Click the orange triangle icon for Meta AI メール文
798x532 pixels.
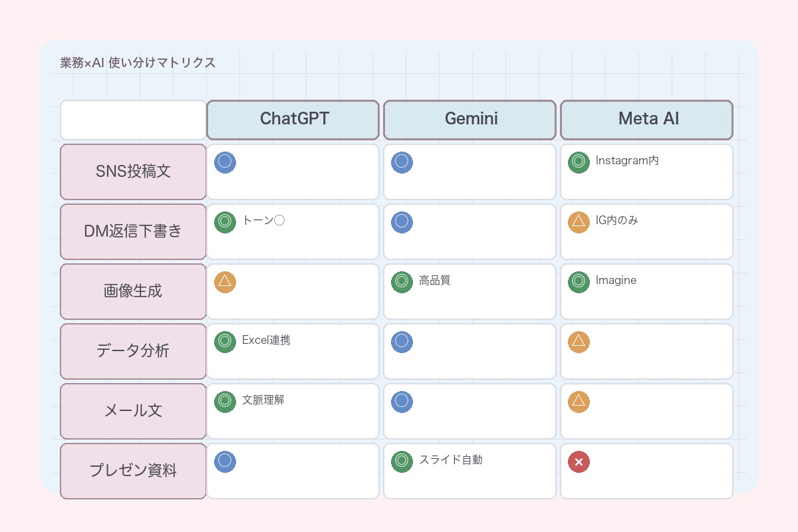(x=579, y=402)
